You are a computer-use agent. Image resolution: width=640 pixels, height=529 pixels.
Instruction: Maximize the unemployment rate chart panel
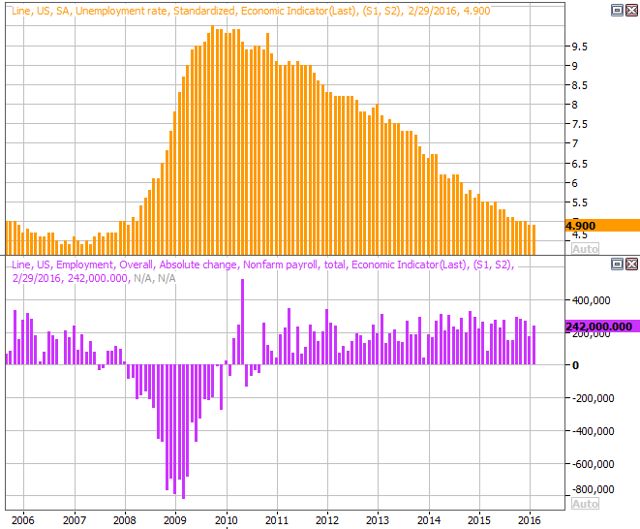click(x=617, y=10)
